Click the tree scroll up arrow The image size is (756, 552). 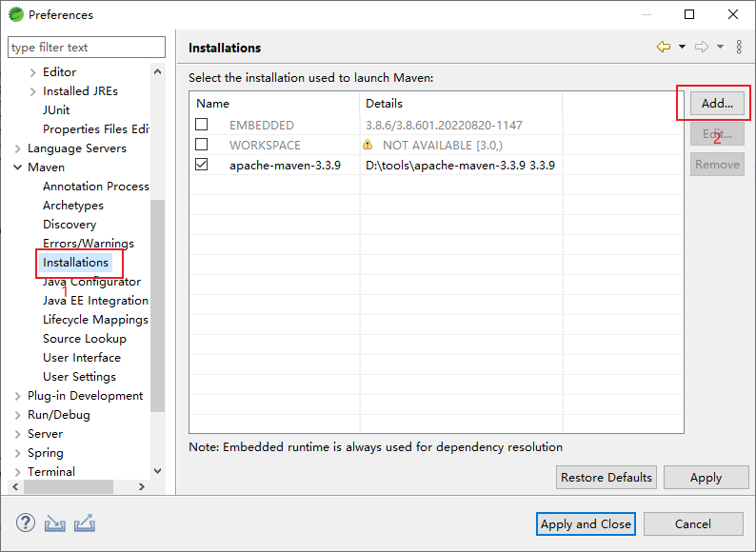(x=157, y=71)
